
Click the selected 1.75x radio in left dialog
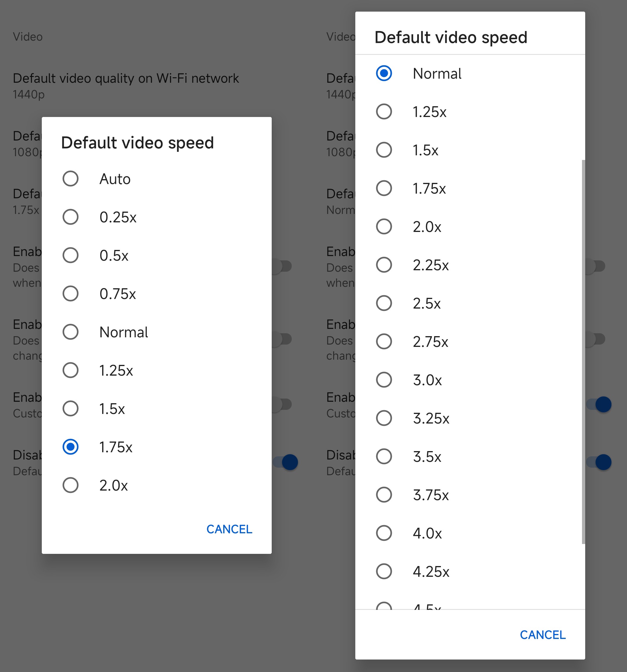click(71, 447)
